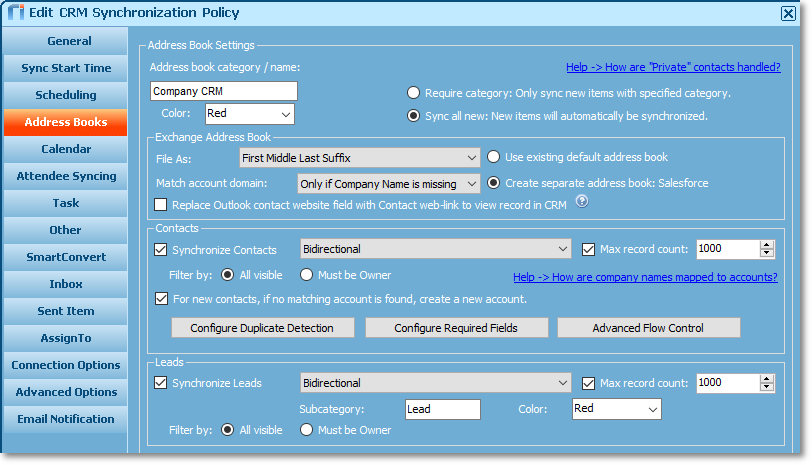Open Match account domain dropdown
Screen dimensions: 812x465
pyautogui.click(x=388, y=184)
